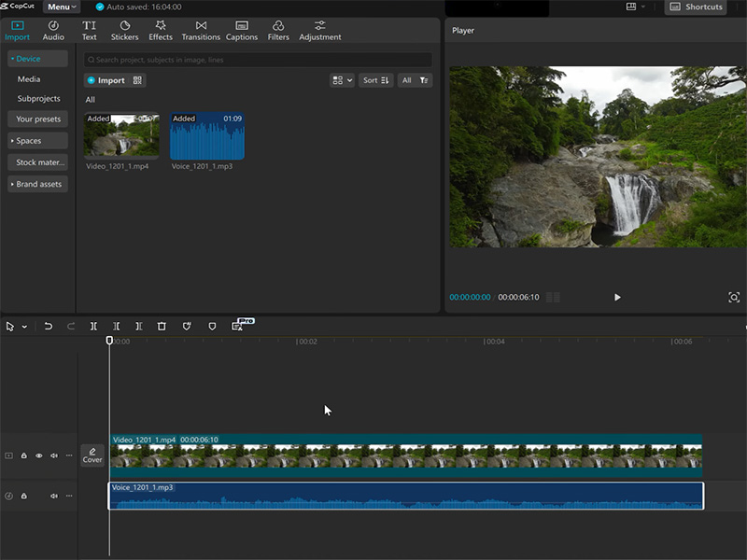
Task: Collapse the Device section
Action: (37, 59)
